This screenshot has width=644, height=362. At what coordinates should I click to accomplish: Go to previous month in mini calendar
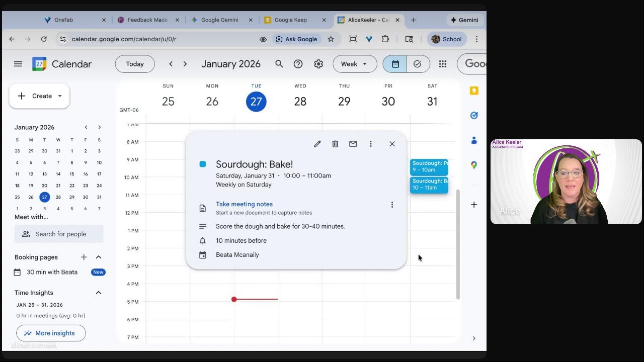tap(86, 127)
